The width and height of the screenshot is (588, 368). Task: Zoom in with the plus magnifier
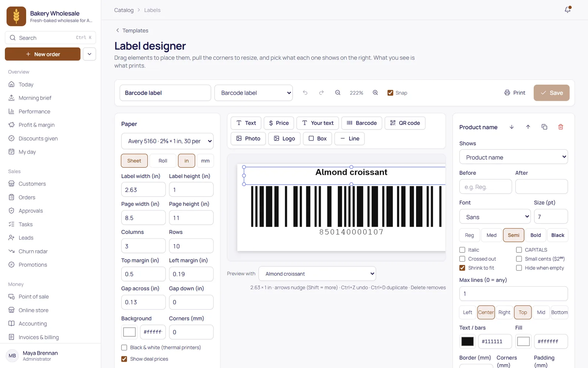pos(375,93)
